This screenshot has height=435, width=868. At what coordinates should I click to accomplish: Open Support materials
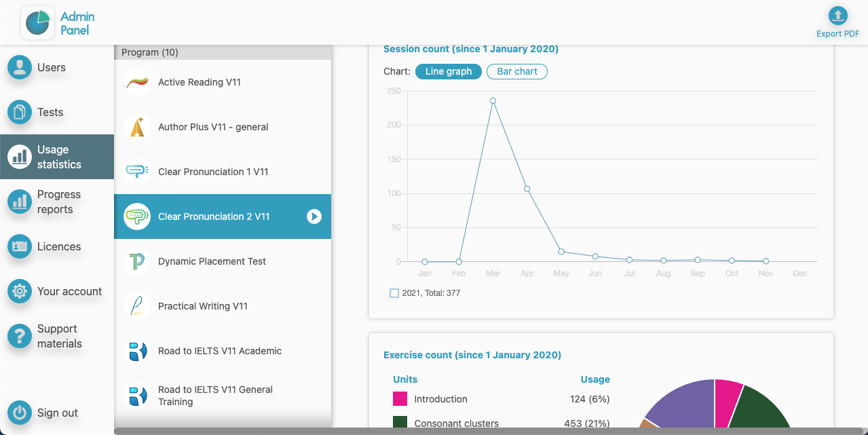pos(57,336)
